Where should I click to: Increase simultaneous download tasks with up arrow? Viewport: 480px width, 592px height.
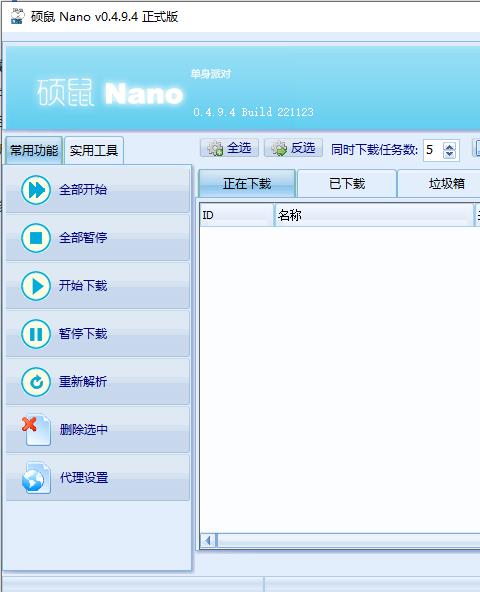449,146
